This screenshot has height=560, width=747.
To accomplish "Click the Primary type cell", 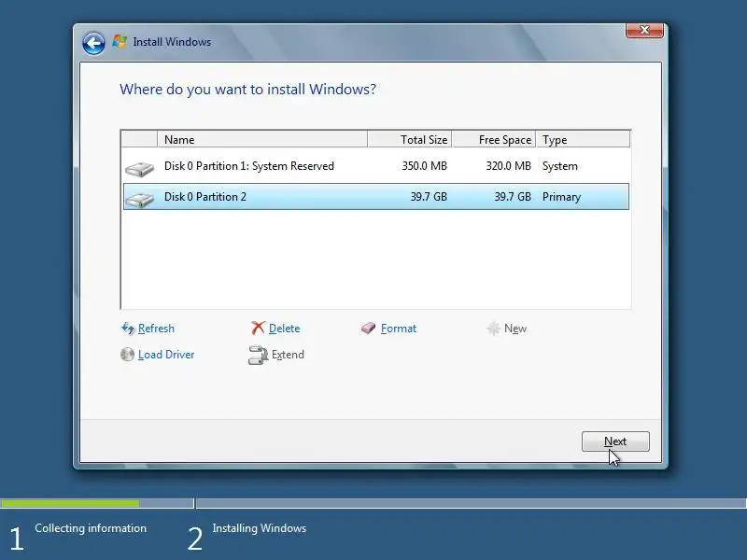I will [x=561, y=197].
